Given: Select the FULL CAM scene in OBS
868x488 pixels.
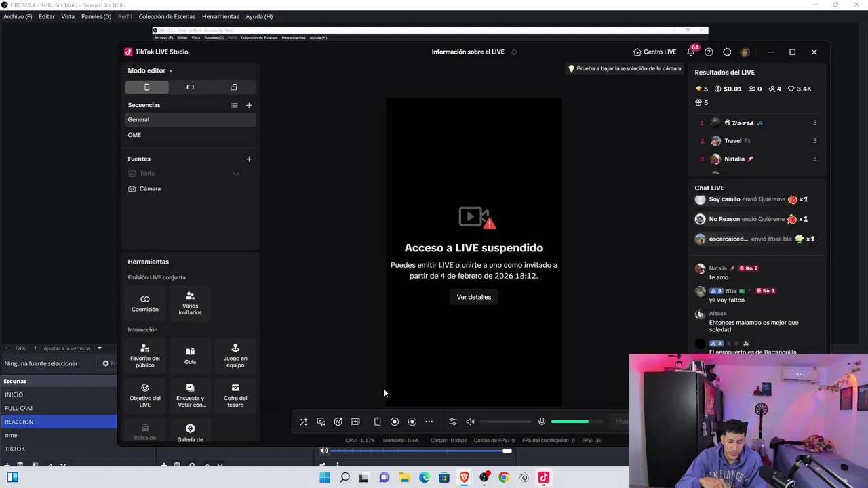Looking at the screenshot, I should pyautogui.click(x=58, y=408).
